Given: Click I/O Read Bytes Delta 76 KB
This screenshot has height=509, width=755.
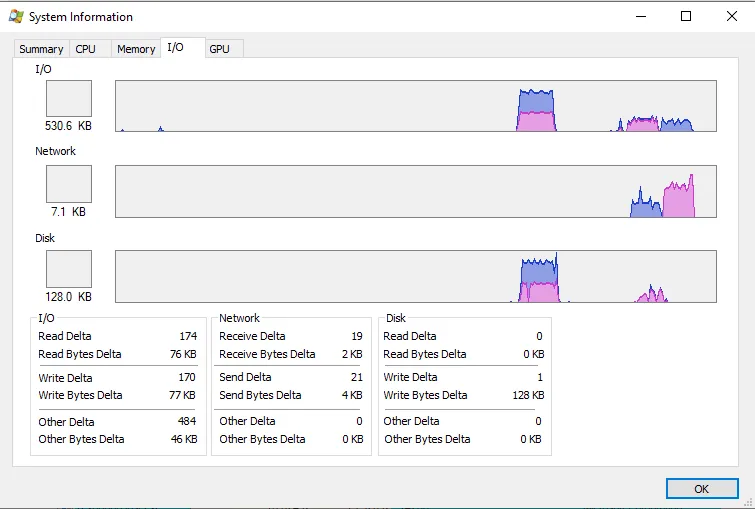Looking at the screenshot, I should [x=183, y=354].
